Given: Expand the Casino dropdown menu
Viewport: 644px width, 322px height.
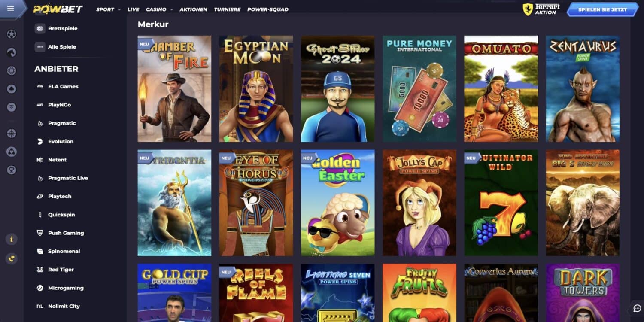Looking at the screenshot, I should point(159,9).
